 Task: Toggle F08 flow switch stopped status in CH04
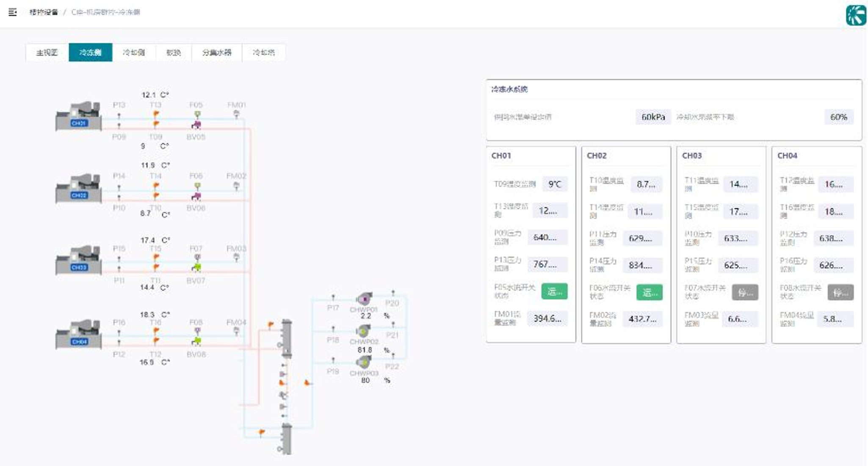(840, 292)
